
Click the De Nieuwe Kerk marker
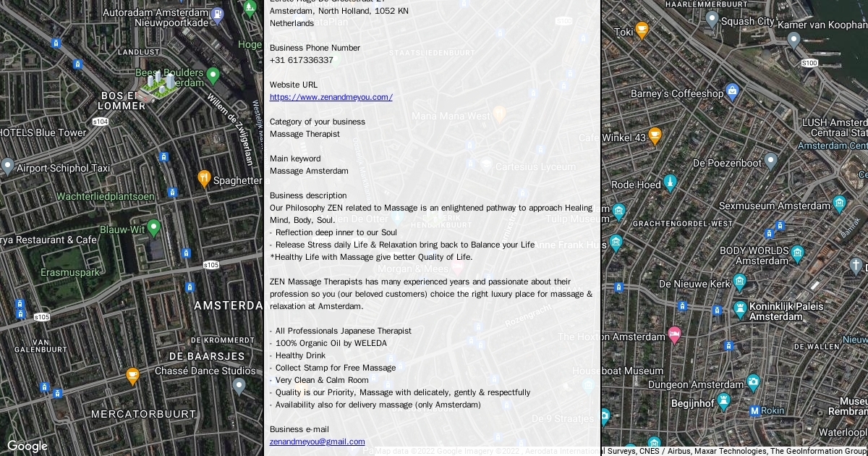(x=739, y=282)
